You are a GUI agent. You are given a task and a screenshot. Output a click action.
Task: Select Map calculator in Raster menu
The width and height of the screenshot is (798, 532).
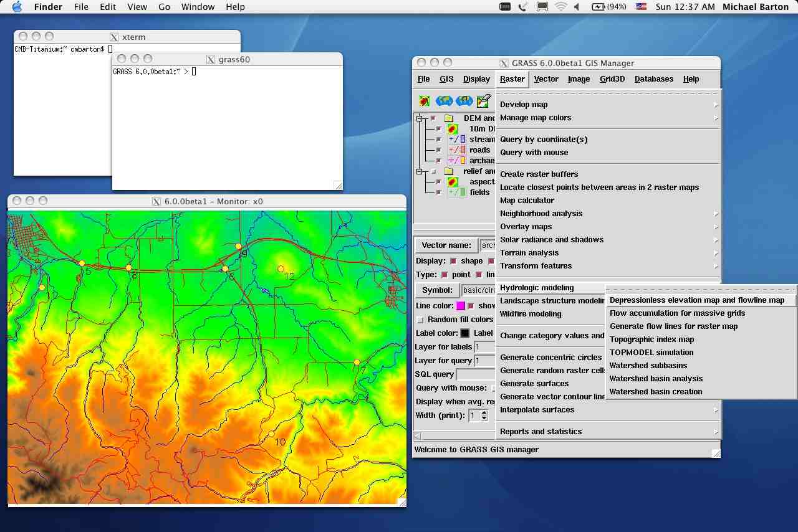pos(527,201)
